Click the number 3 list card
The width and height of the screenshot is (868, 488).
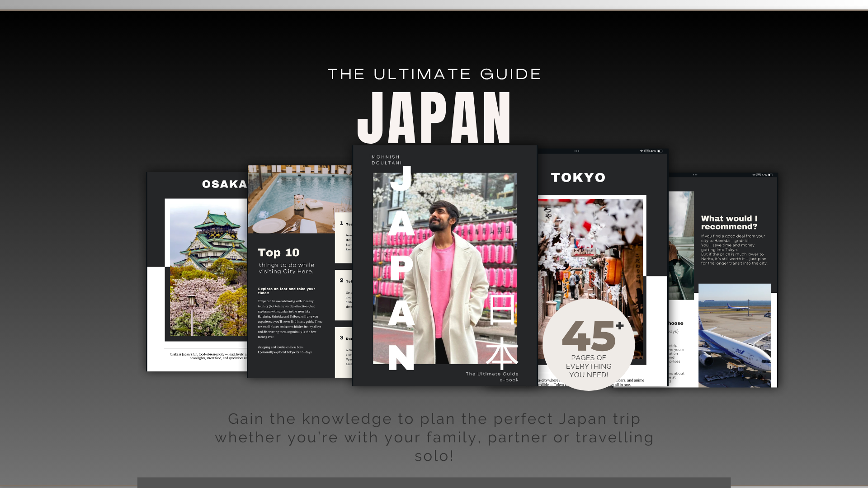click(344, 352)
